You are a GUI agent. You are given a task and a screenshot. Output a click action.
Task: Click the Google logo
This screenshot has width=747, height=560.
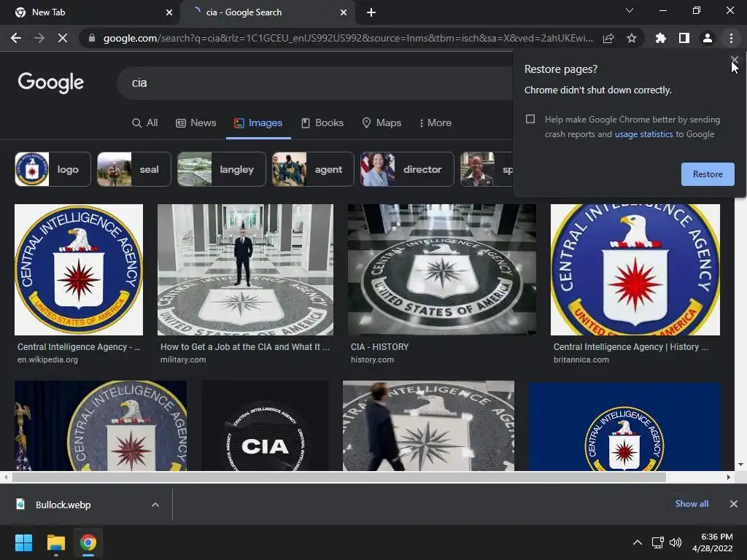click(x=50, y=82)
